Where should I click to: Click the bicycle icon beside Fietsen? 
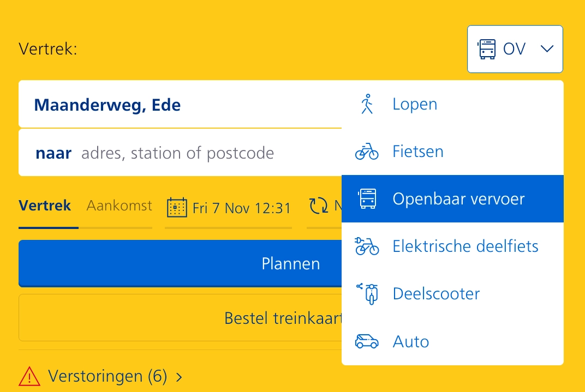point(367,151)
